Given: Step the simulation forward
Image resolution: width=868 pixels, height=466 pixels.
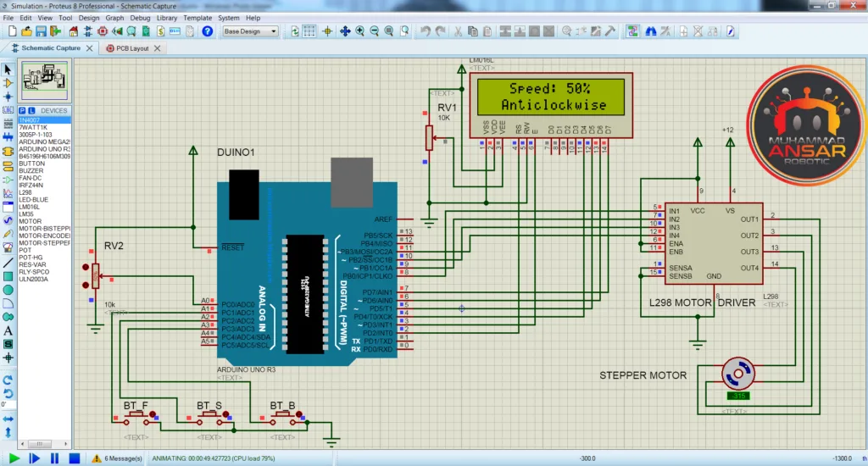Looking at the screenshot, I should click(x=34, y=458).
